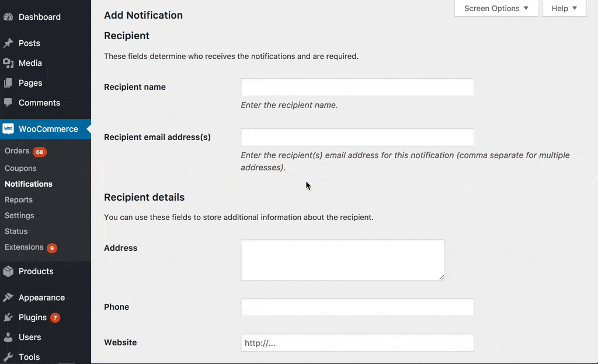Click the Pages icon in sidebar
Screen dimensions: 598x364
pos(8,83)
